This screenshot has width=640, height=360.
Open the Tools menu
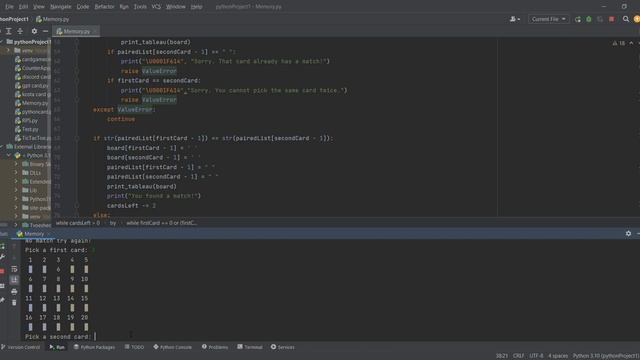[140, 7]
